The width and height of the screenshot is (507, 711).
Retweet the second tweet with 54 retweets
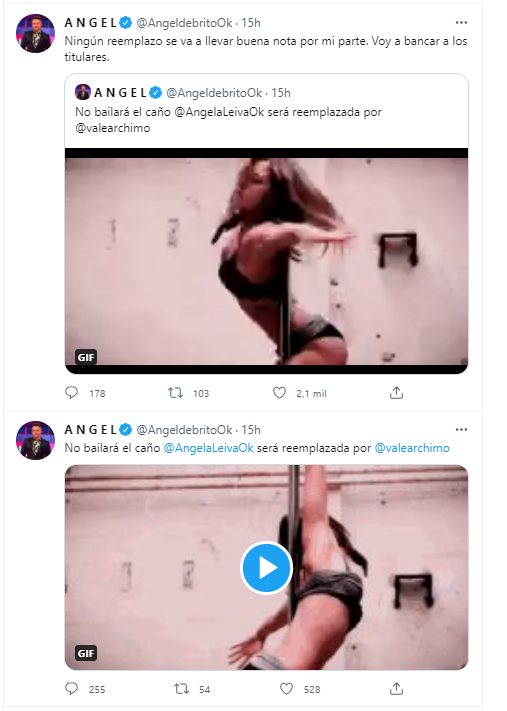(x=181, y=689)
